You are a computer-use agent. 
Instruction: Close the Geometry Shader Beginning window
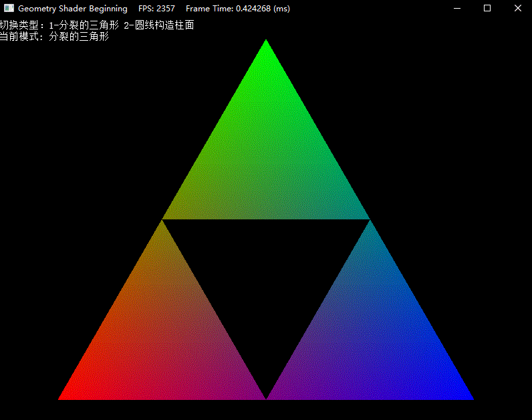[x=517, y=8]
